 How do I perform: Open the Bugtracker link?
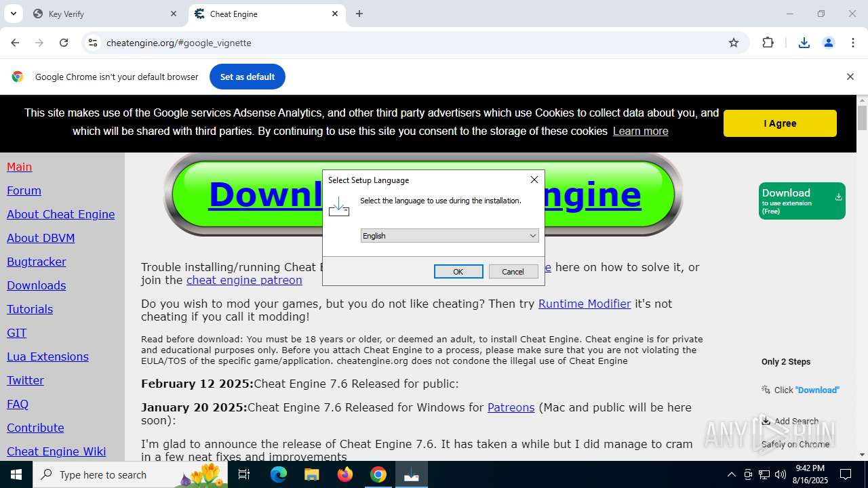click(x=37, y=262)
